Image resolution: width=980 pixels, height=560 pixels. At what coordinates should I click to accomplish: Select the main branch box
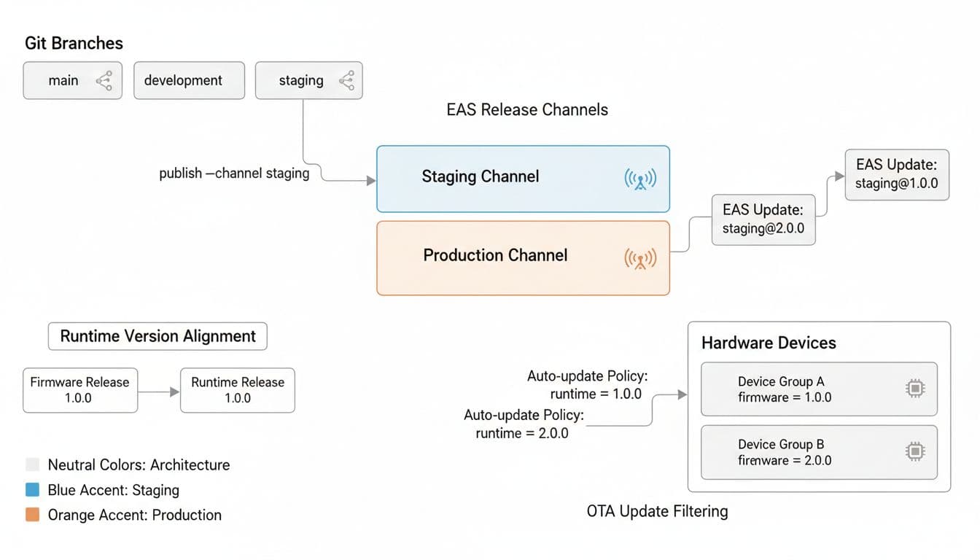[x=64, y=81]
